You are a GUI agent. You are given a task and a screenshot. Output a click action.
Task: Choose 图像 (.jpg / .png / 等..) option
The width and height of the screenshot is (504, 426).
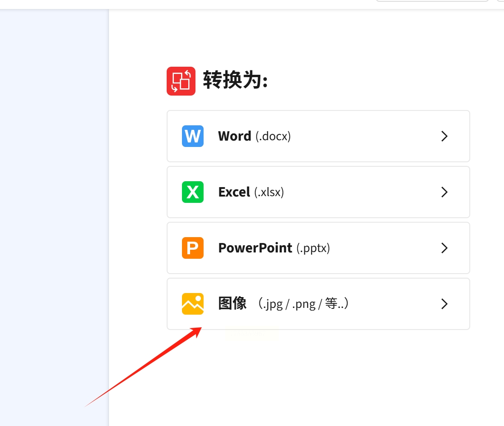click(318, 304)
